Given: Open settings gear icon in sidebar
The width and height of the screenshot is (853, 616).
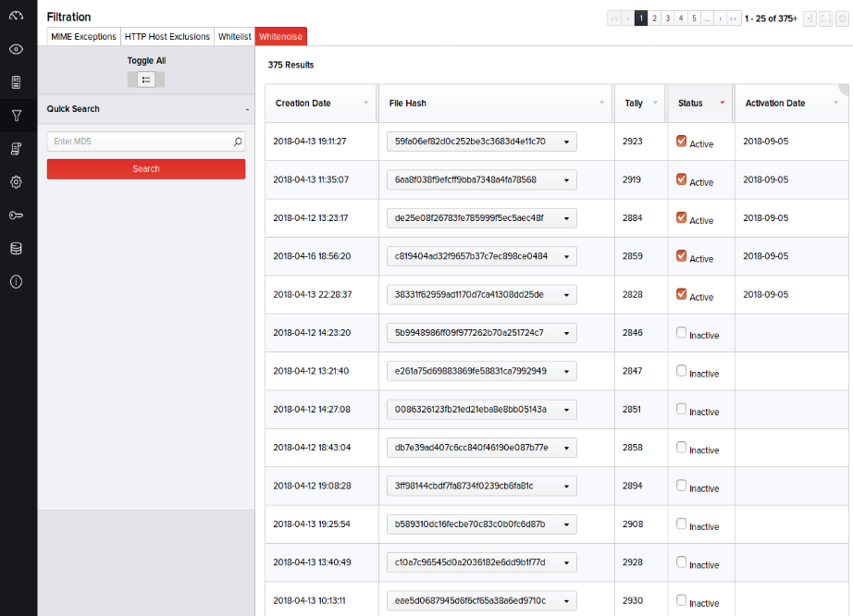Looking at the screenshot, I should coord(16,182).
